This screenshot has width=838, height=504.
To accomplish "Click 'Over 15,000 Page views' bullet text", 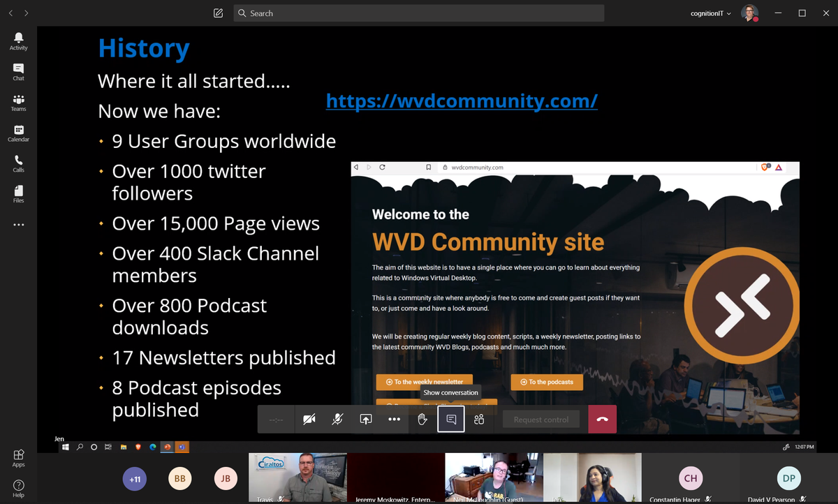I will click(216, 223).
